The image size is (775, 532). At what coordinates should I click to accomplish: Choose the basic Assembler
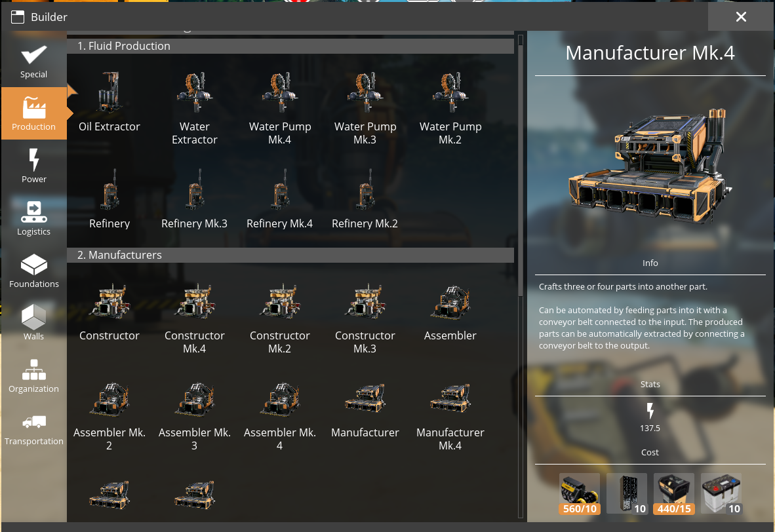coord(450,312)
